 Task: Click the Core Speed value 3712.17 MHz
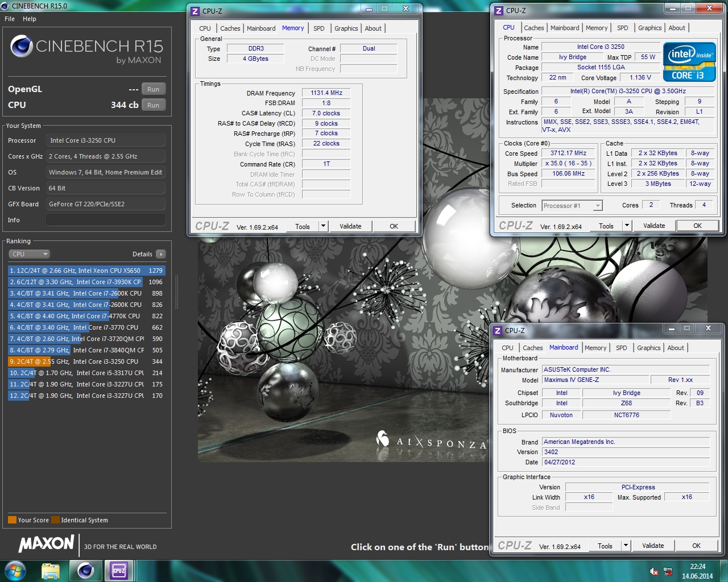568,153
